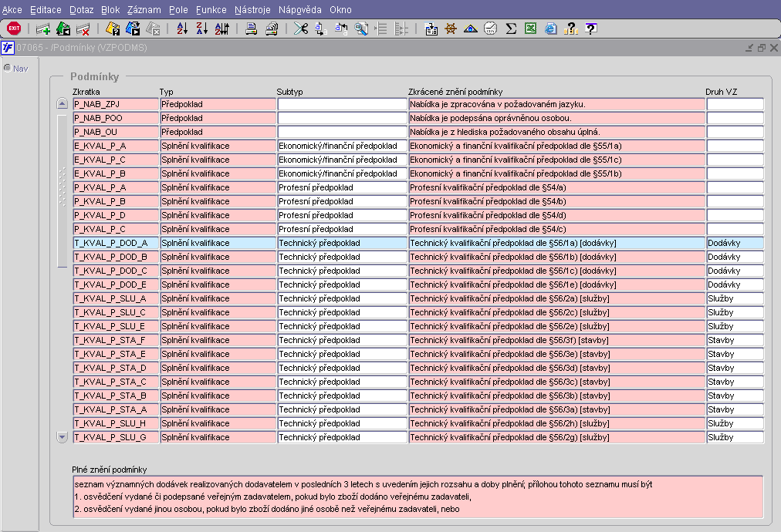
Task: Select the P_KVAL_P_A Zkratka cell
Action: point(116,187)
